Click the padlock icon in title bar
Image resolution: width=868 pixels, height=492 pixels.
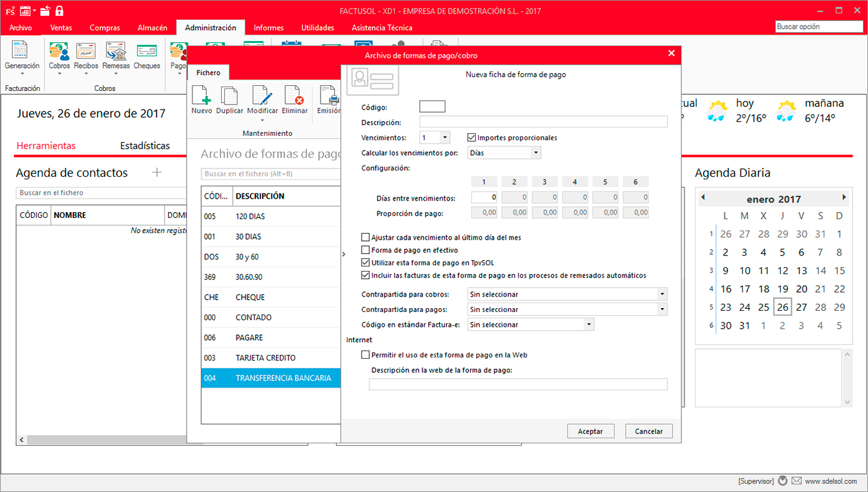click(x=60, y=10)
